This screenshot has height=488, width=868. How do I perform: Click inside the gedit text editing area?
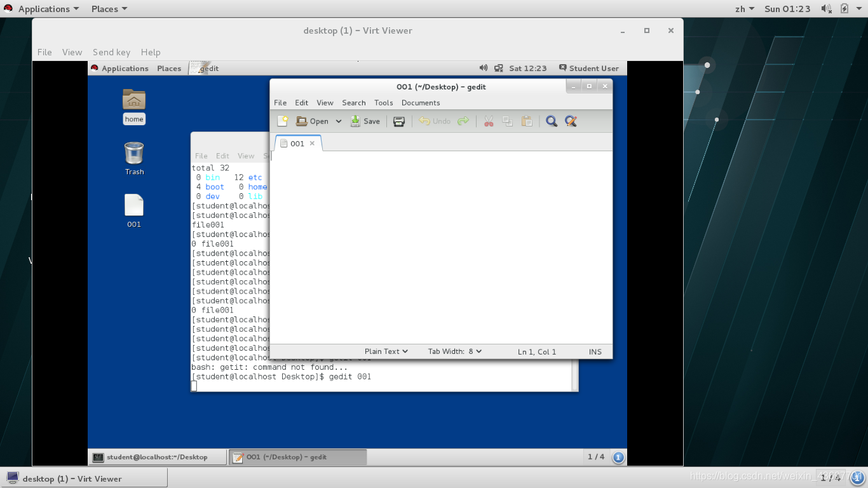441,248
